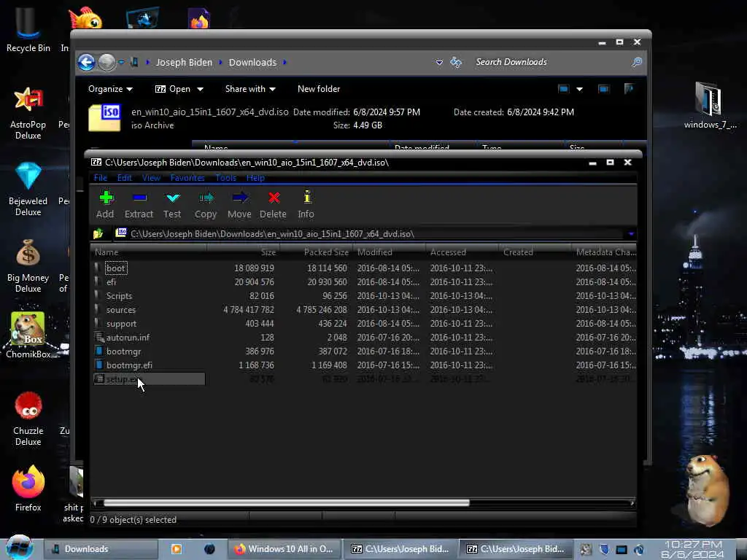Click Forward arrow in Downloads Explorer window

pos(107,63)
